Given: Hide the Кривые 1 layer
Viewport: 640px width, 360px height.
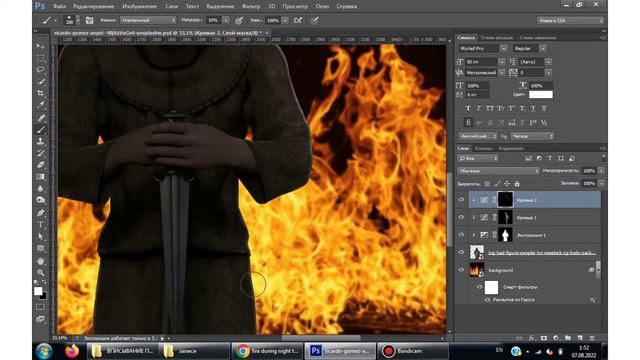Looking at the screenshot, I should click(x=461, y=218).
